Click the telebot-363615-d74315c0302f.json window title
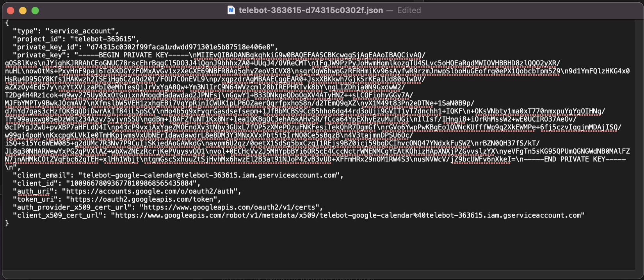 click(x=311, y=11)
